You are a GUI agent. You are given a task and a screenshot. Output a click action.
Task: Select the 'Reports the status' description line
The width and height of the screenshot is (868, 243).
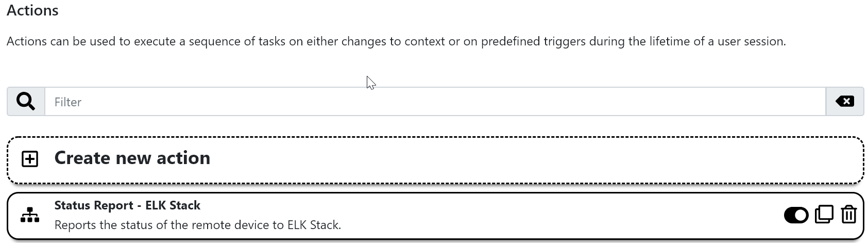pyautogui.click(x=198, y=225)
